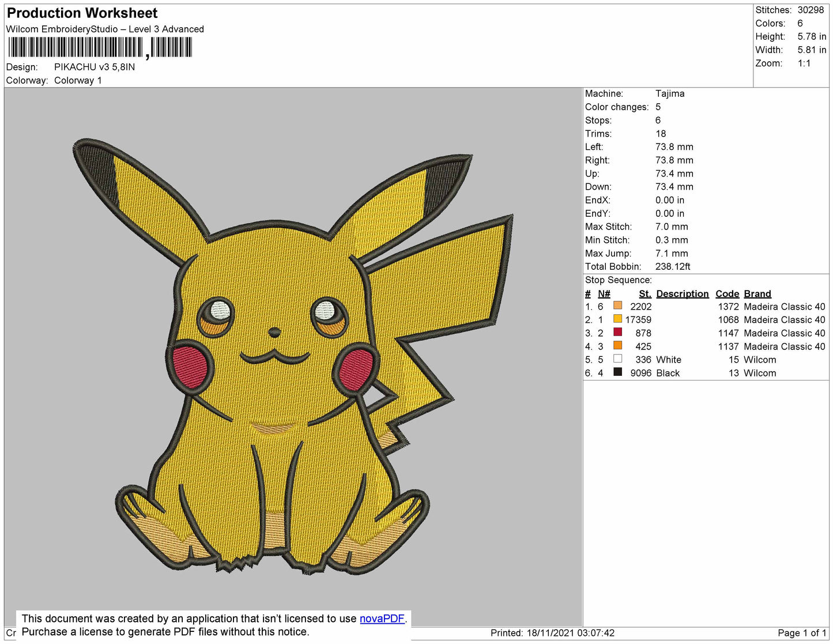Click the Black thread color swatch
Screen dimensions: 833x644
pyautogui.click(x=617, y=372)
